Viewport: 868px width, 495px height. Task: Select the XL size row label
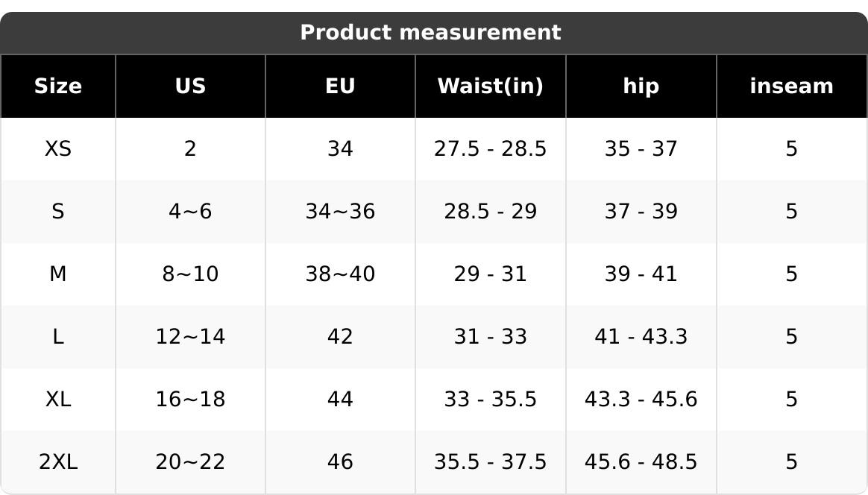58,399
